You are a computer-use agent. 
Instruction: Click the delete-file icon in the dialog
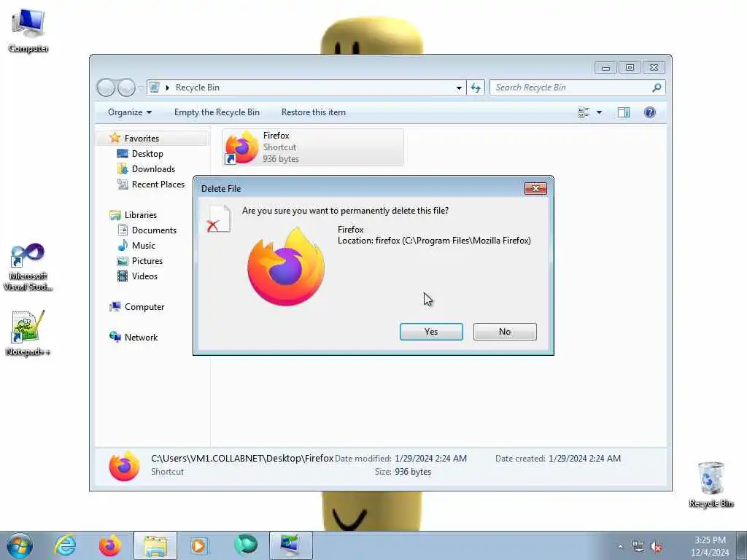click(219, 219)
